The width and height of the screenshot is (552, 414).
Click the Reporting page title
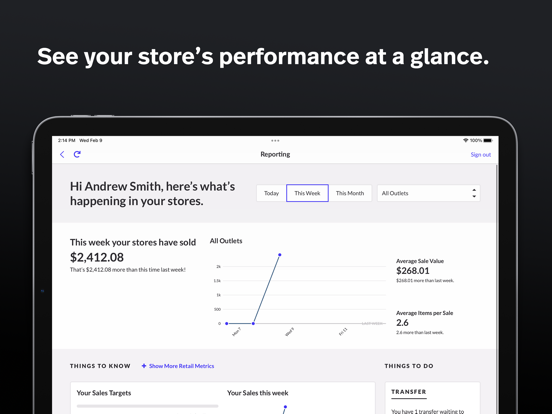275,154
